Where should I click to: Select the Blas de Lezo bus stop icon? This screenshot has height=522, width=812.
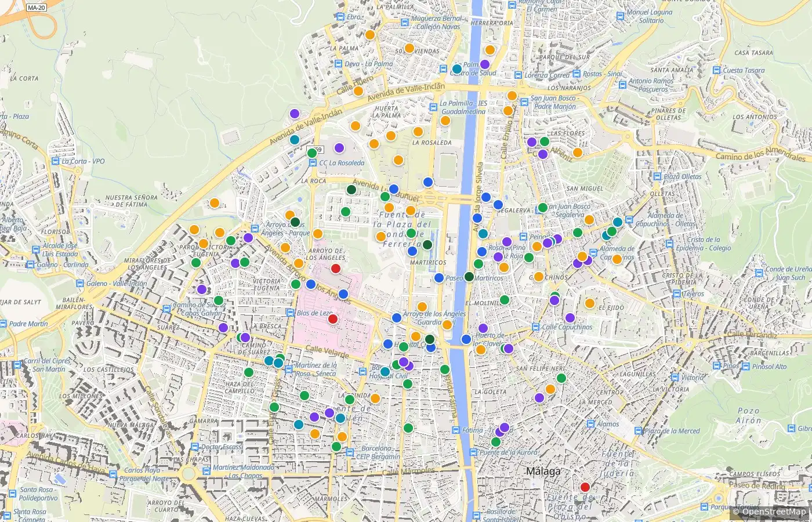[290, 313]
